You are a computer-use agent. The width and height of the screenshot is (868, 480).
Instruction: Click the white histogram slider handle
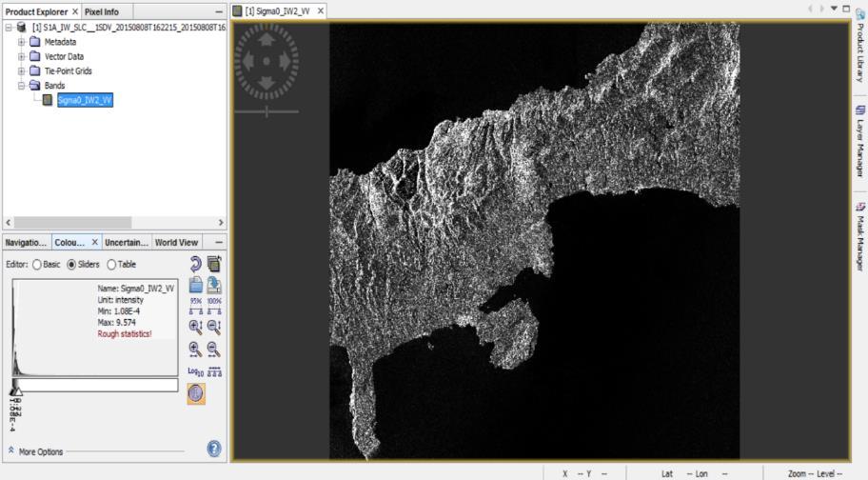[18, 390]
